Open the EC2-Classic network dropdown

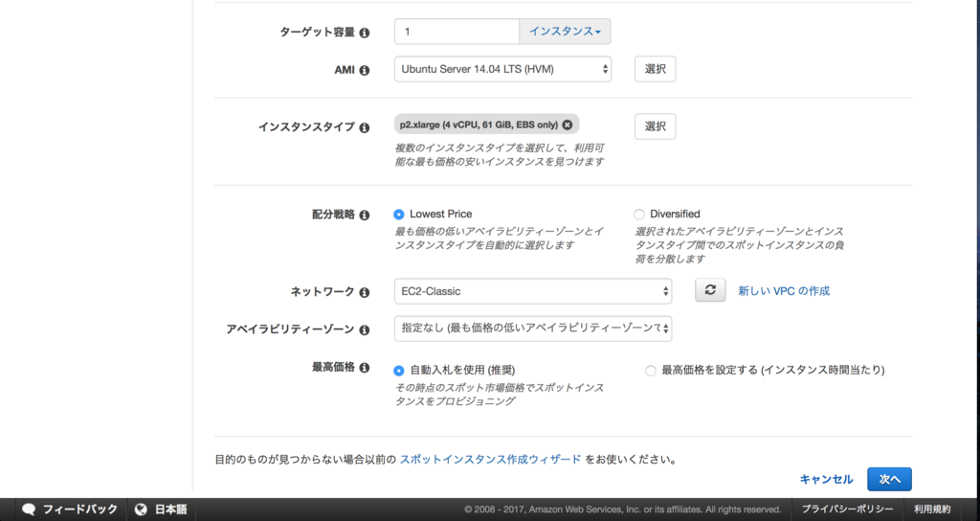[533, 291]
